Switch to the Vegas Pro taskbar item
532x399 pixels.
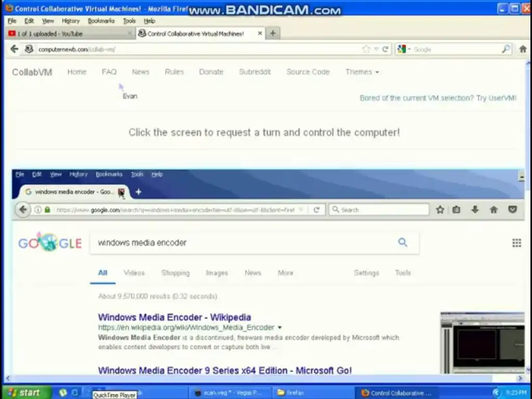[229, 393]
